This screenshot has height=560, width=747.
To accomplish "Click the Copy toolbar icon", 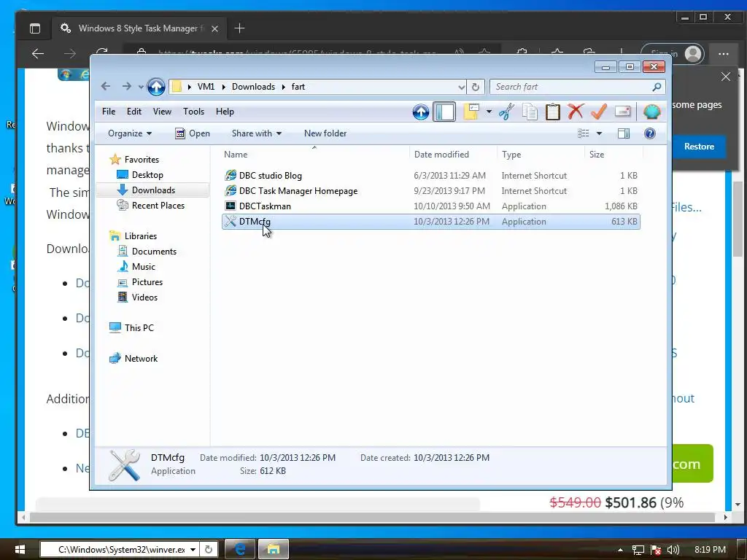I will (x=530, y=112).
